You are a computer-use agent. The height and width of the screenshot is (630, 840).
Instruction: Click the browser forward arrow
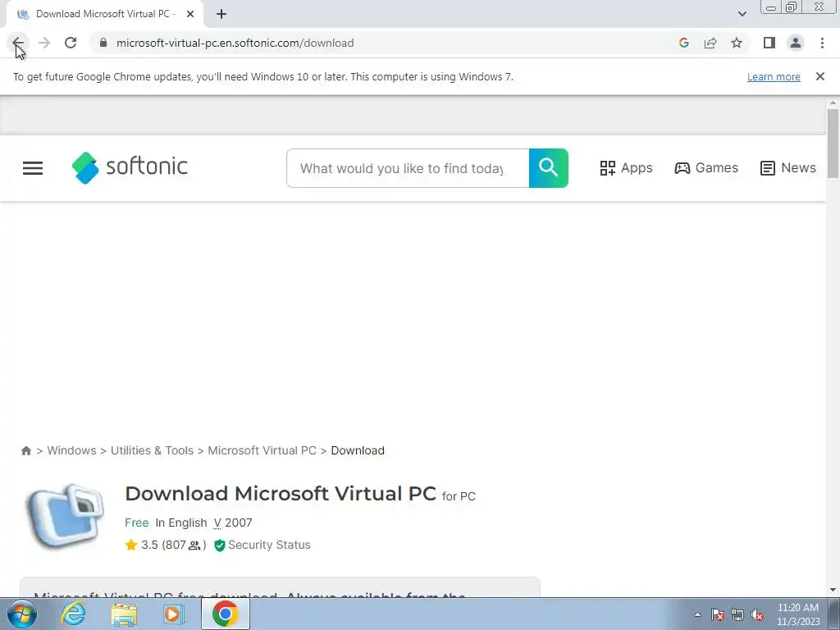click(x=44, y=43)
